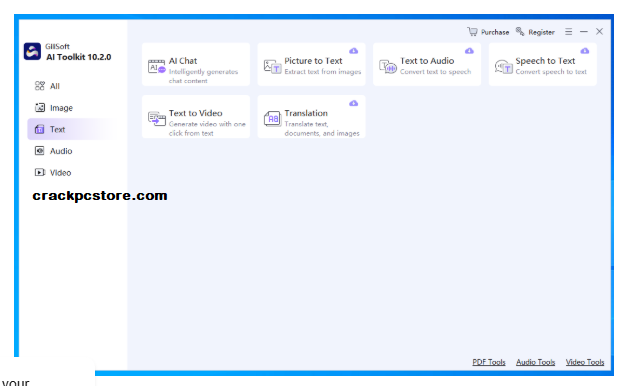Screen dimensions: 632x386
Task: Click the key Register icon
Action: click(520, 31)
